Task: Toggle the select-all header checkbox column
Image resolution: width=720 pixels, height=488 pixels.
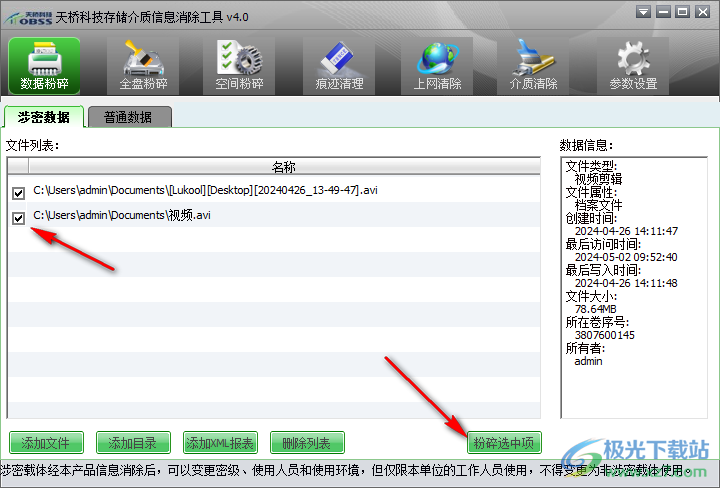Action: [18, 166]
